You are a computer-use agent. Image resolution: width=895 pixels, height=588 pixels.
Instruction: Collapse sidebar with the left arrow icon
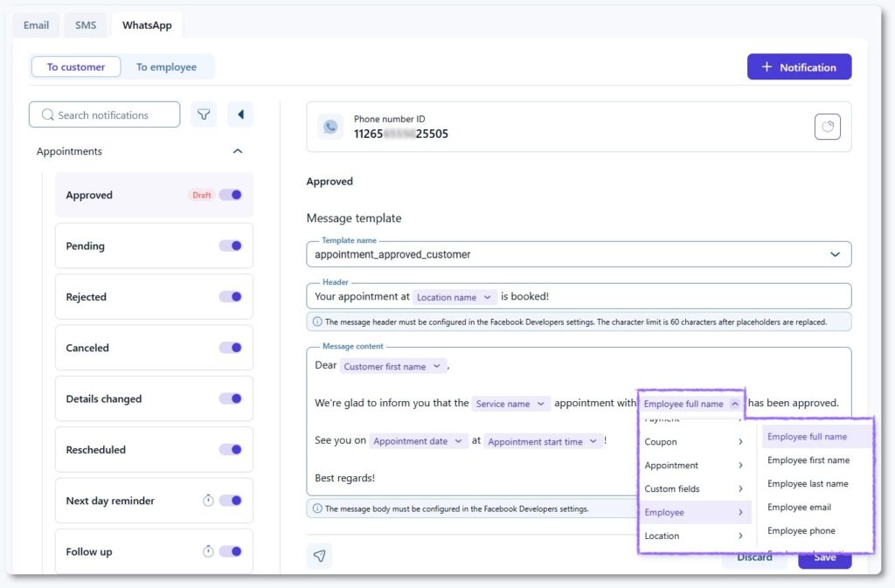[240, 114]
